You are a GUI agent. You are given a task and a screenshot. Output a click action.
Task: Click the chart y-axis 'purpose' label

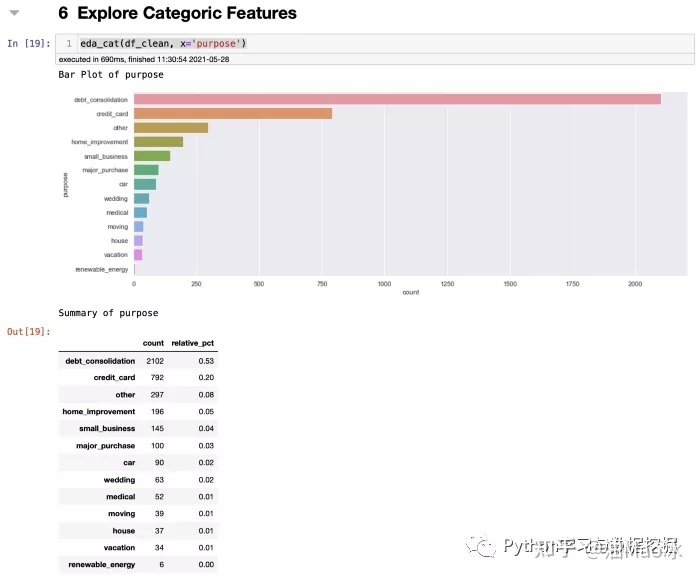point(66,185)
